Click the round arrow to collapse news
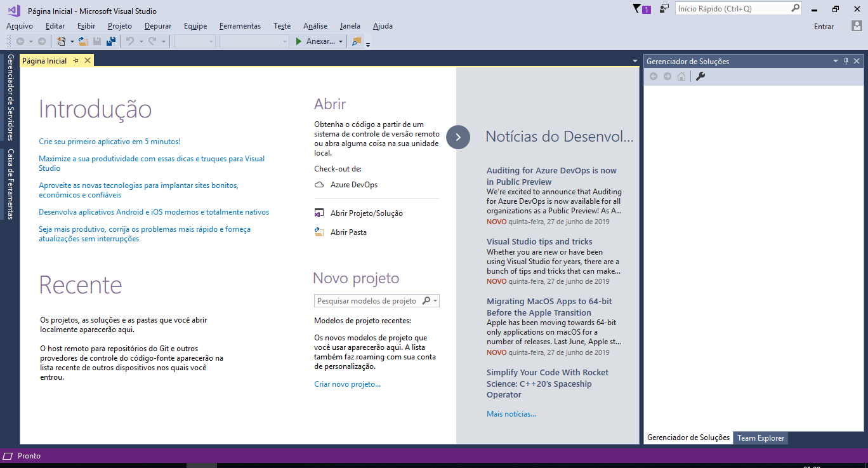868x468 pixels. pos(458,137)
